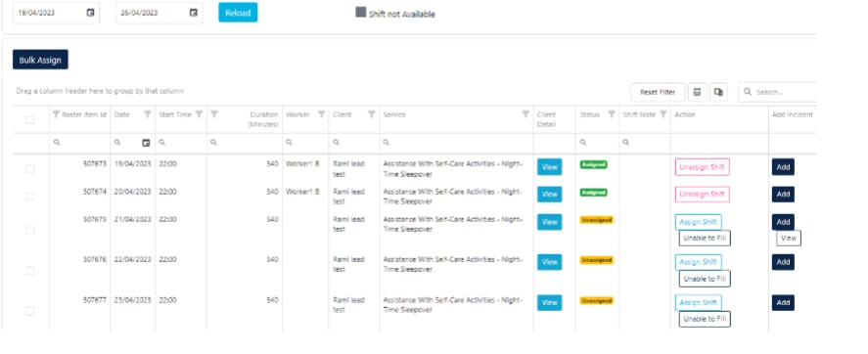Toggle the select-all checkbox in the table header
Screen dimensions: 868x354
[30, 119]
